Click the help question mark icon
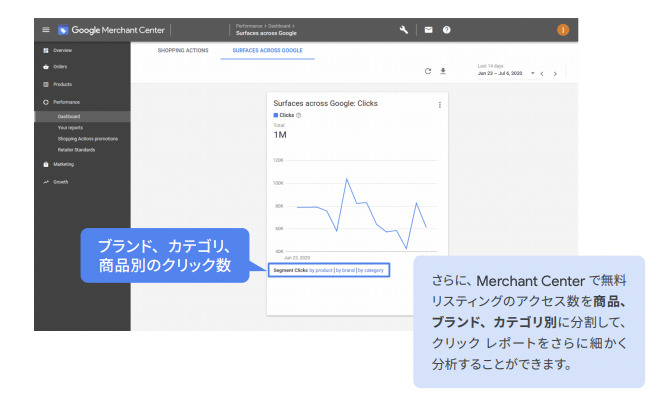 point(446,30)
